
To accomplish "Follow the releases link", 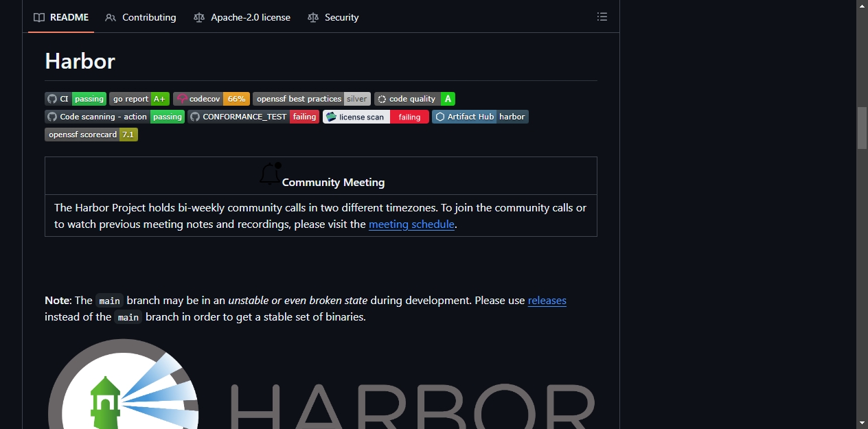I will pyautogui.click(x=547, y=301).
